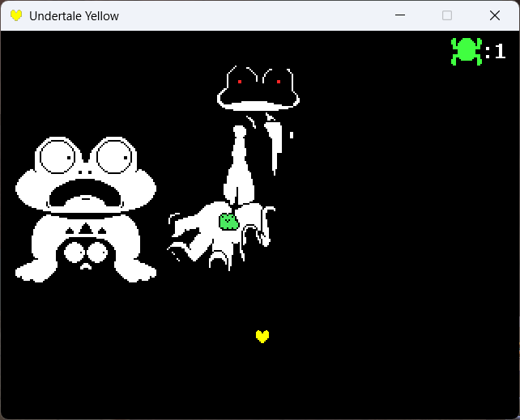Click the frog counter value ":1"

(x=495, y=52)
